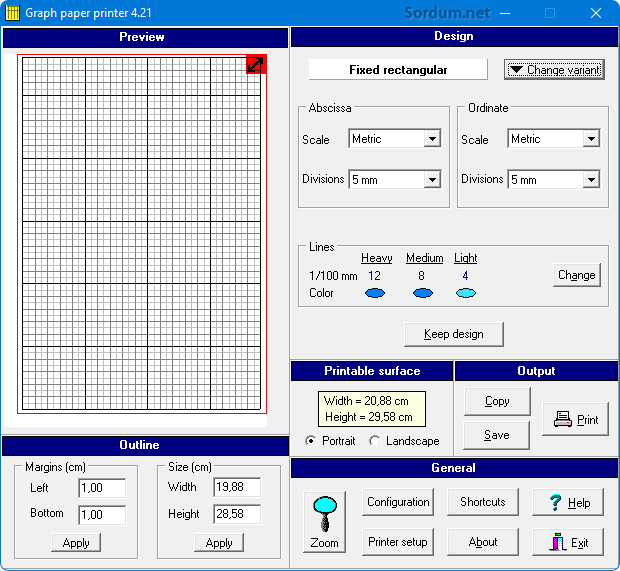Click the Print button with printer icon

575,419
